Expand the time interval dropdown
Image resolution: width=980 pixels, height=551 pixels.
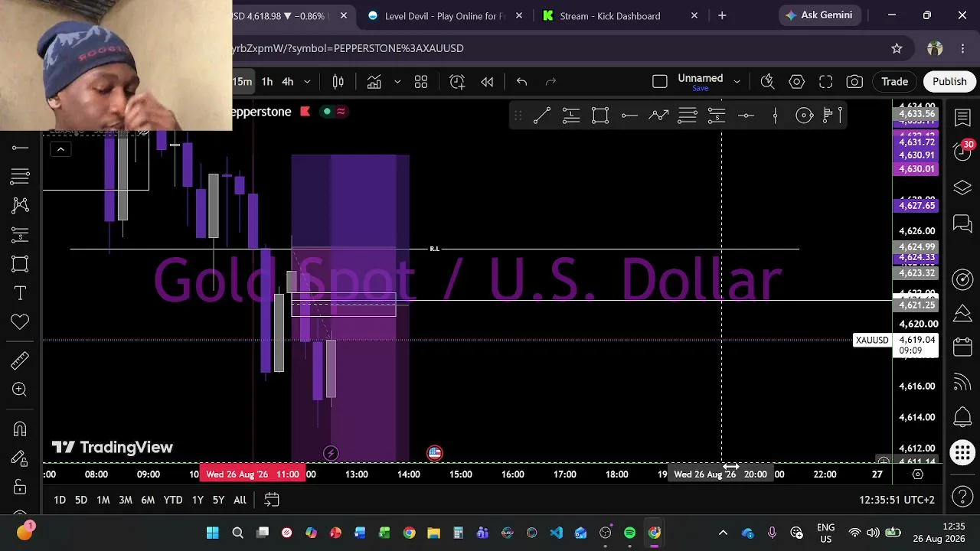pos(307,82)
